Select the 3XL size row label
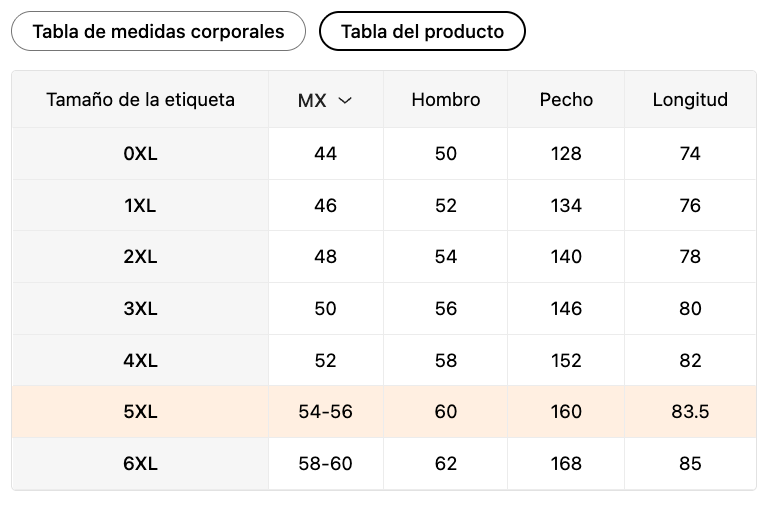 140,309
